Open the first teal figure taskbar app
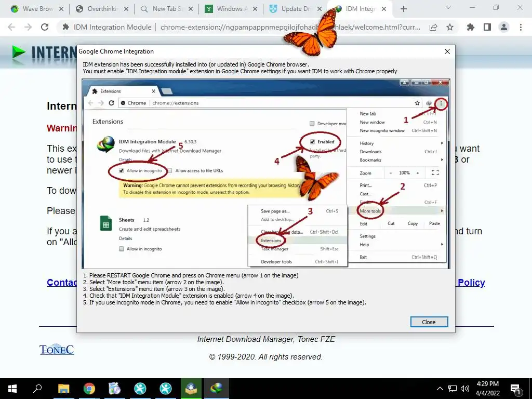This screenshot has width=532, height=399. [140, 389]
